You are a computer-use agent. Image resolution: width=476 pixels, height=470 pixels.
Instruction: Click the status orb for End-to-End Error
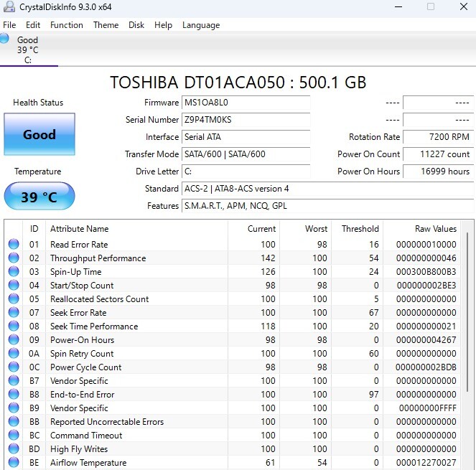pos(14,395)
